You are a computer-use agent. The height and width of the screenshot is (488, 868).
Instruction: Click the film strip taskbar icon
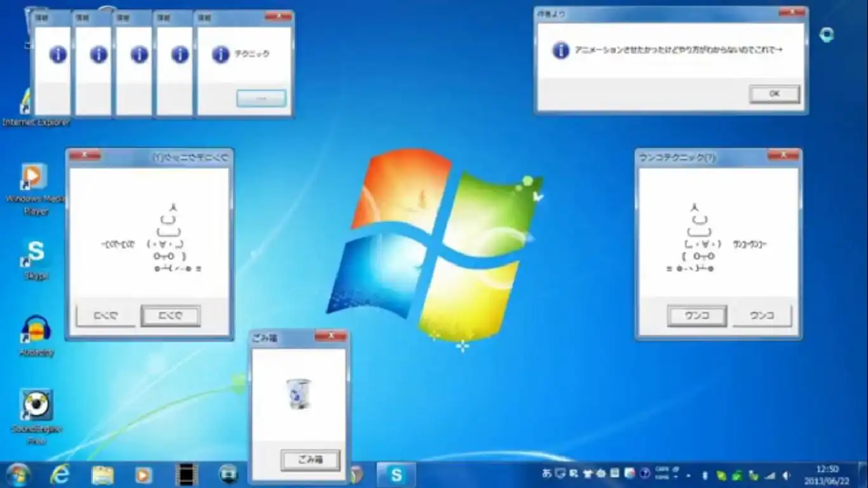(x=186, y=475)
